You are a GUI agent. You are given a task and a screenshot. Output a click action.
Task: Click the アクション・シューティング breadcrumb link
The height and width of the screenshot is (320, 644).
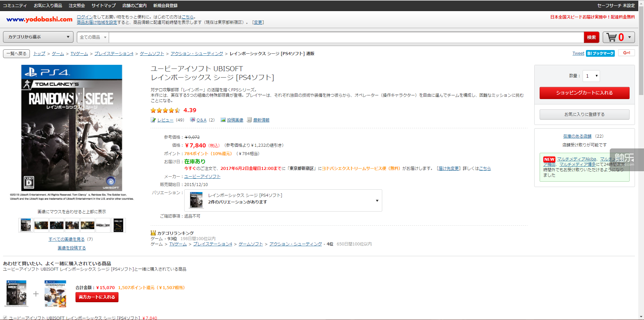pos(197,53)
